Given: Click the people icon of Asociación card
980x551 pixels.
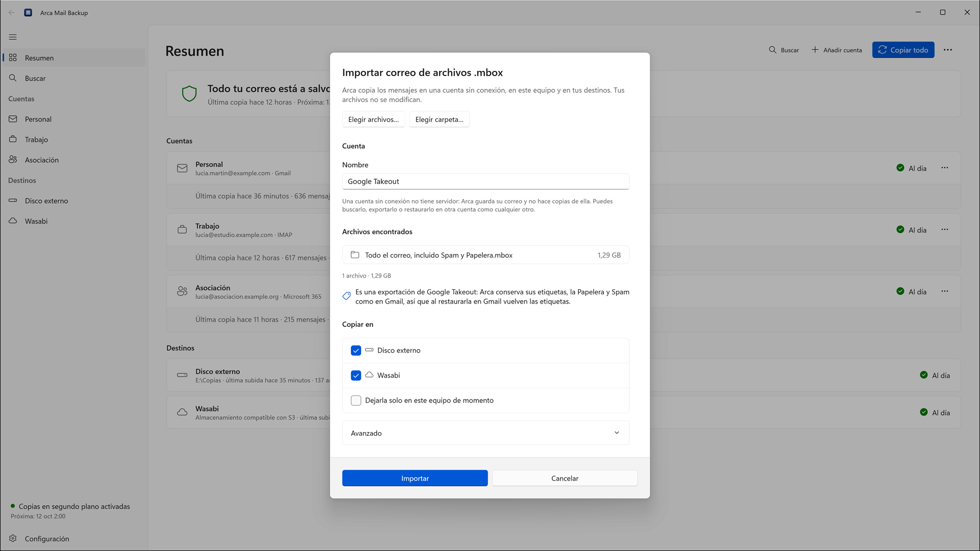Looking at the screenshot, I should tap(182, 291).
